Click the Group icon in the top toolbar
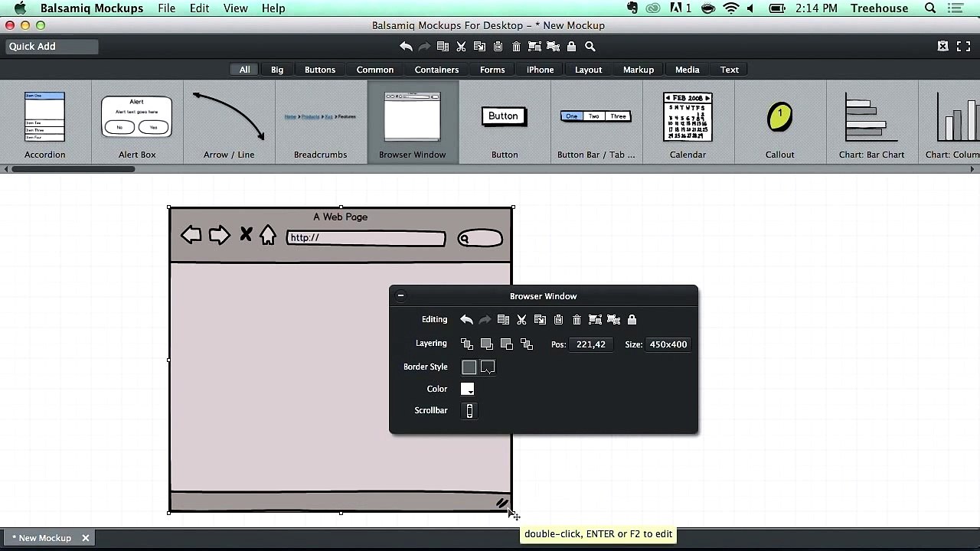 (x=534, y=47)
